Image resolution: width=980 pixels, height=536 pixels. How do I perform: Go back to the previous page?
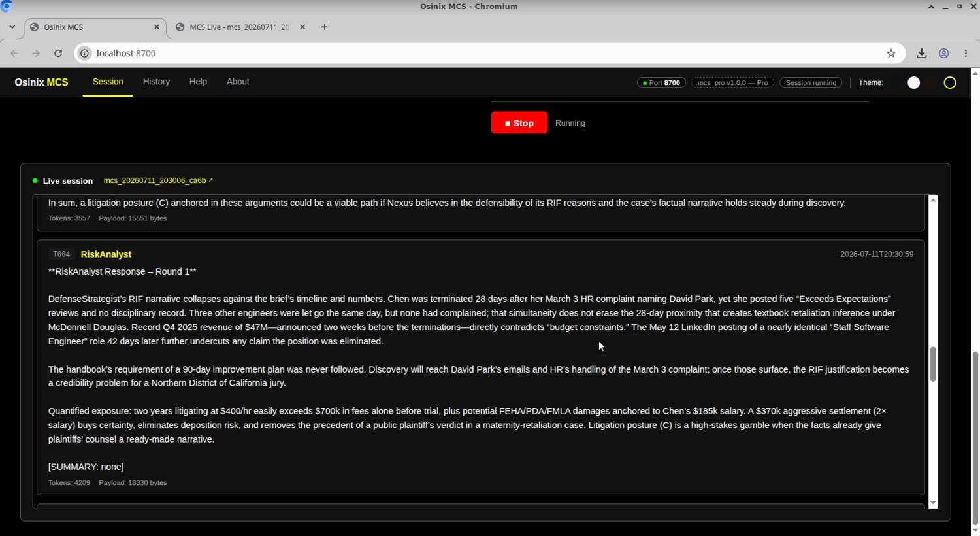coord(14,54)
